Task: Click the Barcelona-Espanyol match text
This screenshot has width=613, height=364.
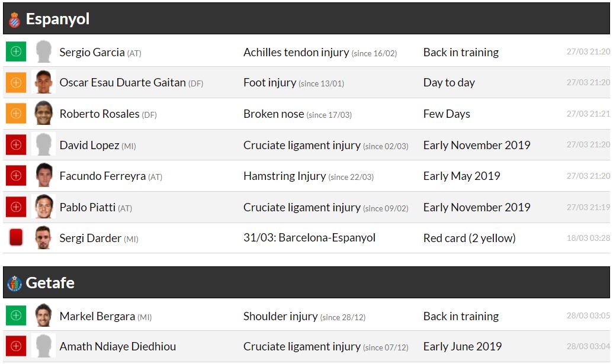Action: [309, 238]
